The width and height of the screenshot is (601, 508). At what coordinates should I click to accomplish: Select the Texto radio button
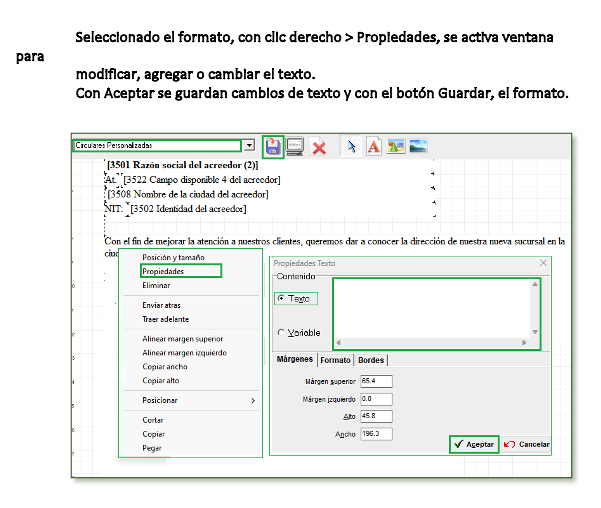281,298
